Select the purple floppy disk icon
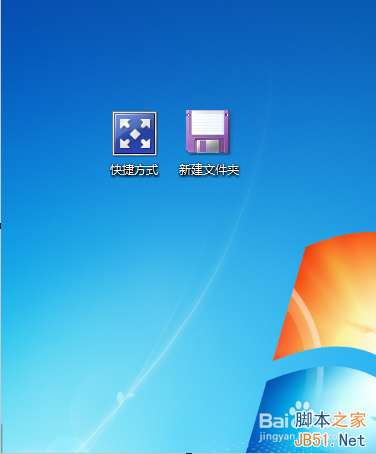Screen dimensions: 376x454 [208, 132]
